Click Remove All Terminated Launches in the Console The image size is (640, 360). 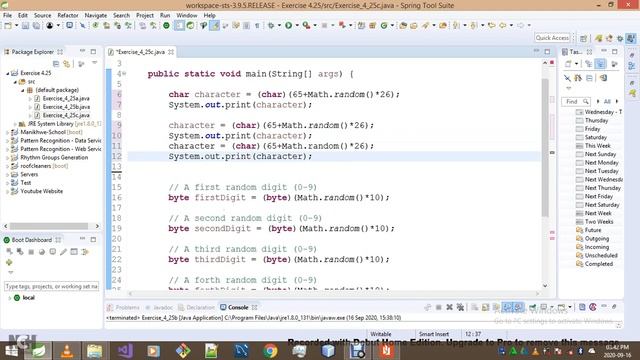point(460,307)
